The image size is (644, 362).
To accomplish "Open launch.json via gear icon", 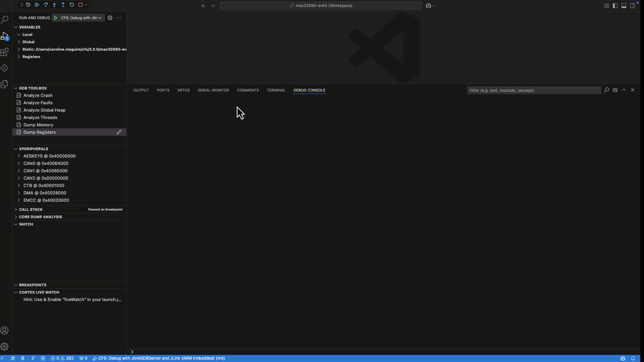I will click(110, 18).
